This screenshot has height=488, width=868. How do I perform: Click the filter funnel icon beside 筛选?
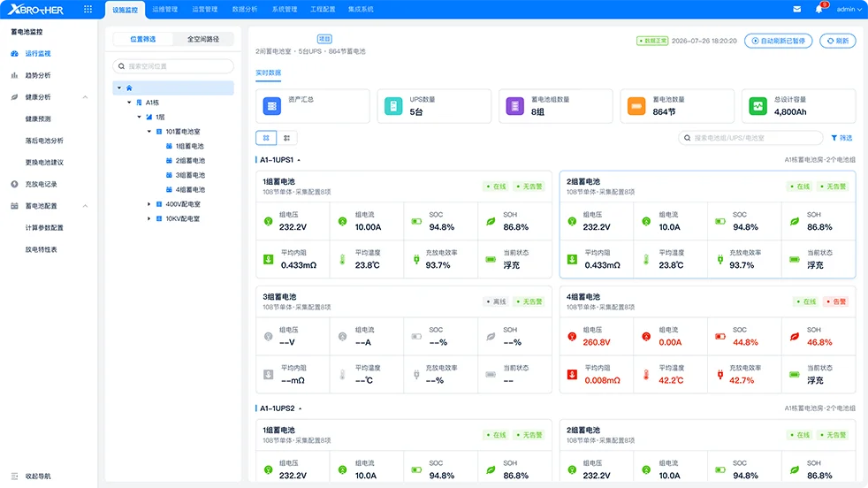834,138
